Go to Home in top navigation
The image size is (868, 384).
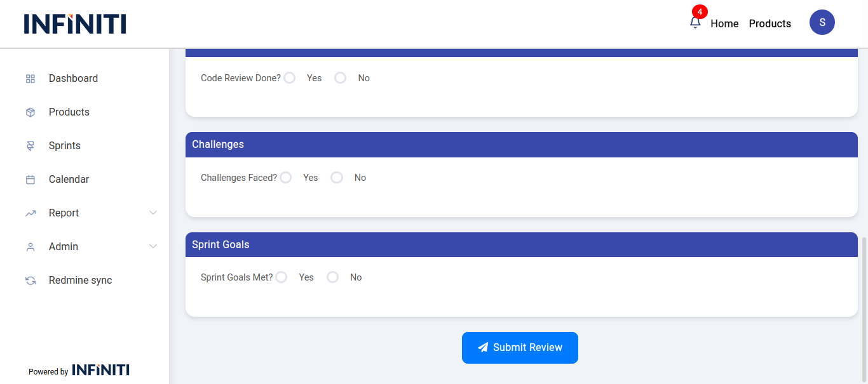(x=724, y=23)
